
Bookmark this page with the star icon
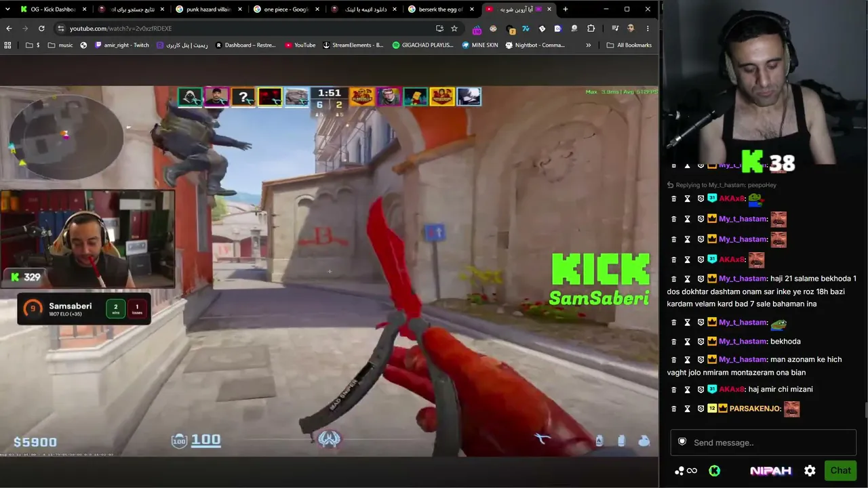pos(454,28)
